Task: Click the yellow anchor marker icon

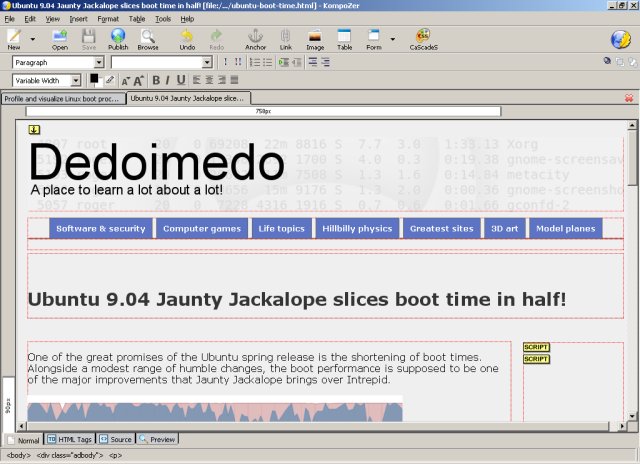Action: (34, 130)
